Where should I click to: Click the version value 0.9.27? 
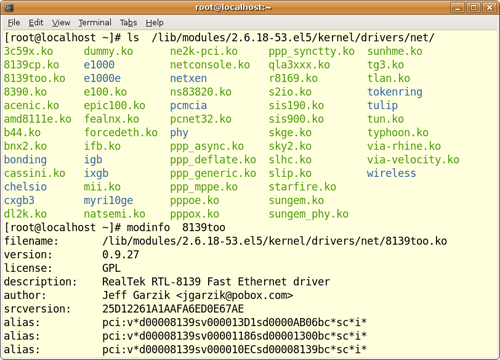tap(121, 255)
